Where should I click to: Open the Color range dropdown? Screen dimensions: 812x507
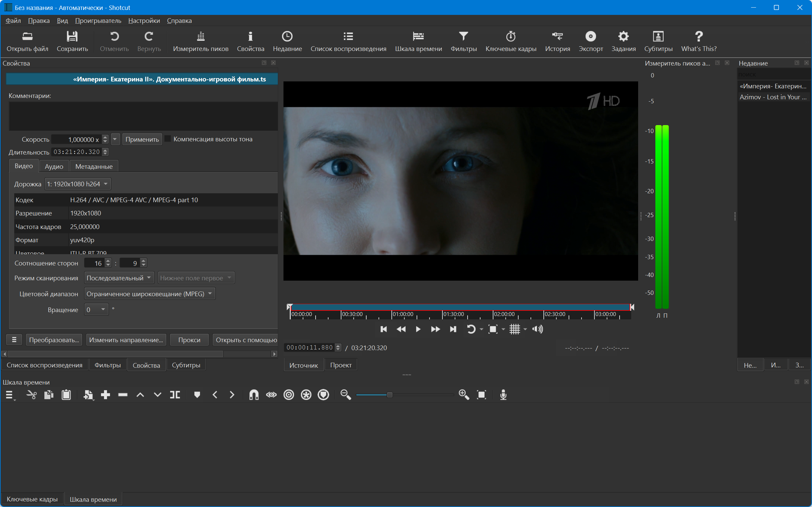click(149, 294)
